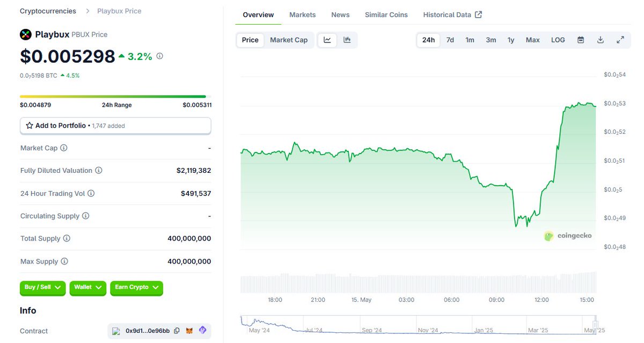644x343 pixels.
Task: Switch to the Markets tab
Action: (302, 14)
